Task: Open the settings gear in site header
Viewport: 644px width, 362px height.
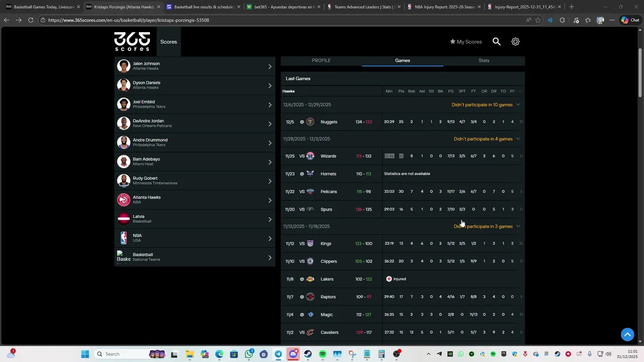Action: tap(515, 42)
